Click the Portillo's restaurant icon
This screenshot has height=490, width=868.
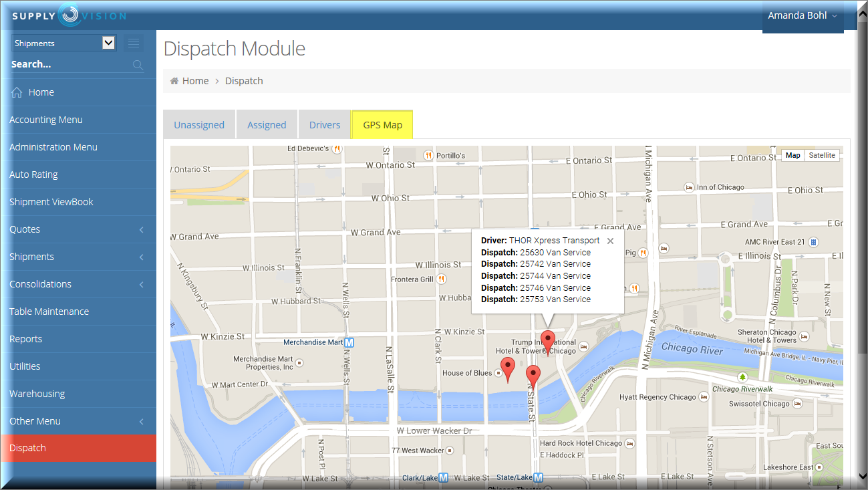point(428,156)
